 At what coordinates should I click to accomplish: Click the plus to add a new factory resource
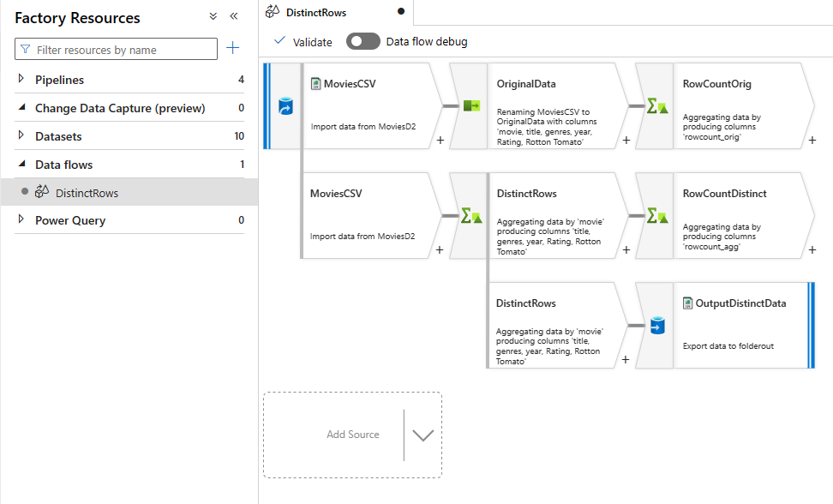232,48
